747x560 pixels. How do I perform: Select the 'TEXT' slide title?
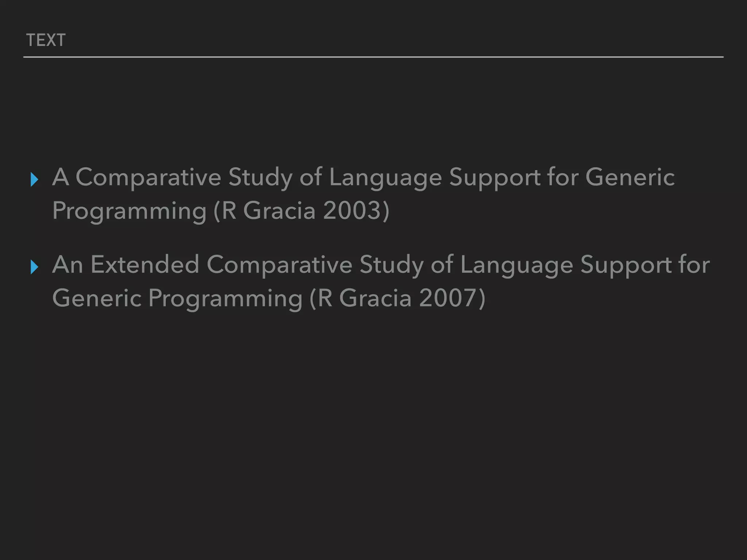(46, 40)
